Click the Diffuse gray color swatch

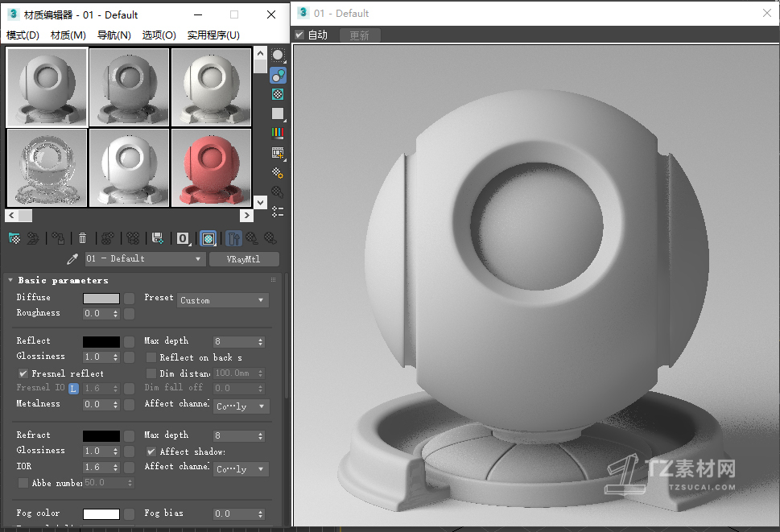[101, 299]
